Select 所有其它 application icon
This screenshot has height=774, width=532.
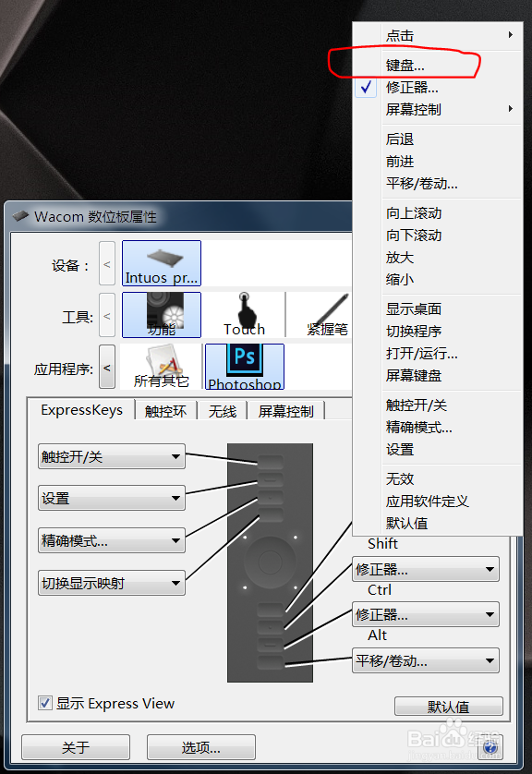(161, 367)
